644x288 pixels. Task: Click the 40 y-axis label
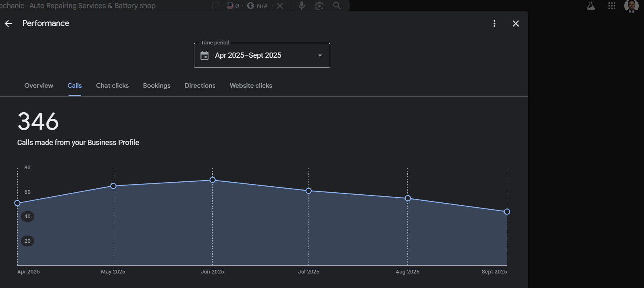point(27,217)
